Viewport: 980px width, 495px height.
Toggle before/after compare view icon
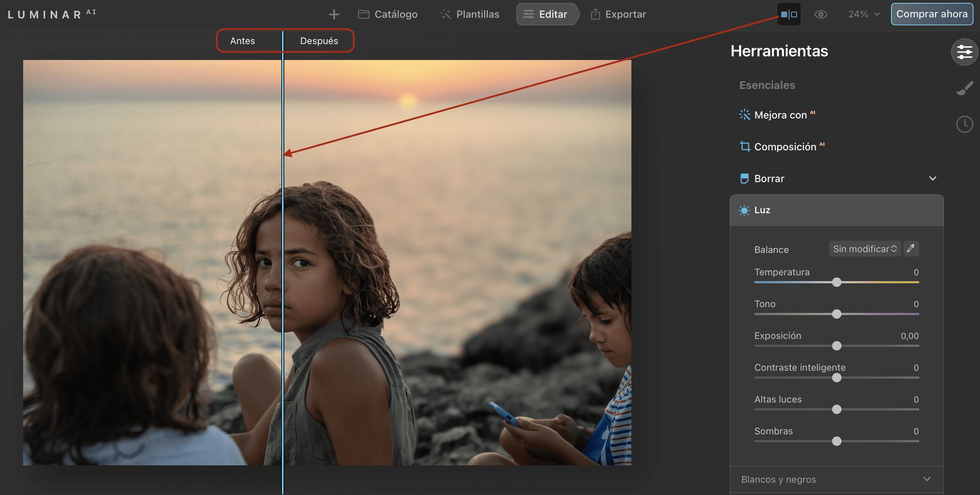pyautogui.click(x=789, y=15)
